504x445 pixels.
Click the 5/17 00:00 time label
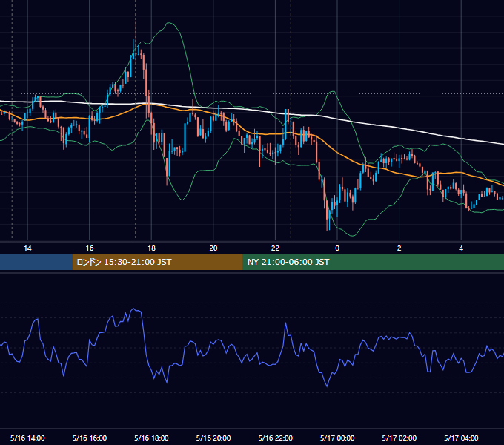click(337, 438)
